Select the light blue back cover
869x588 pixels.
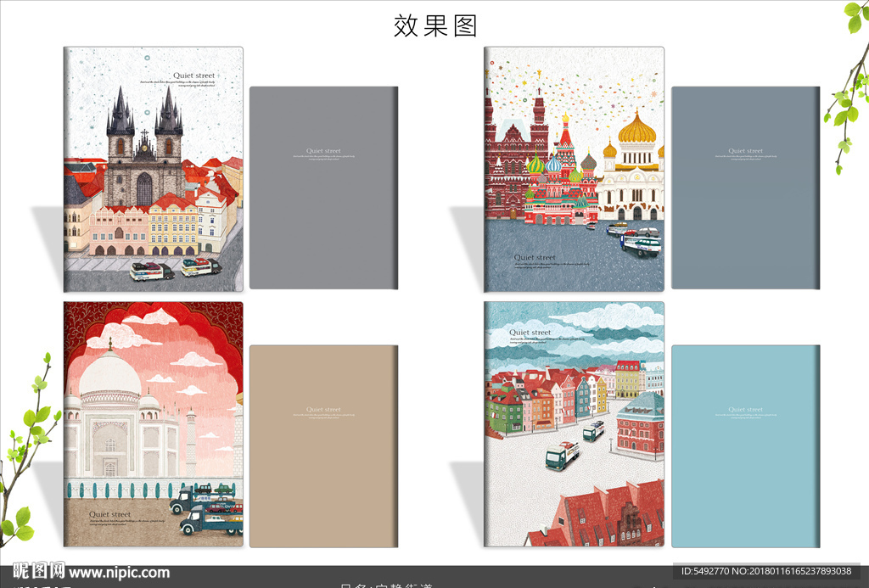745,445
